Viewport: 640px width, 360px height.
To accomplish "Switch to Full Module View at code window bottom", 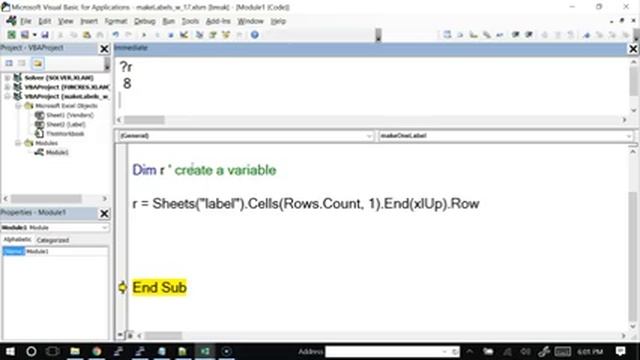I will [x=130, y=335].
